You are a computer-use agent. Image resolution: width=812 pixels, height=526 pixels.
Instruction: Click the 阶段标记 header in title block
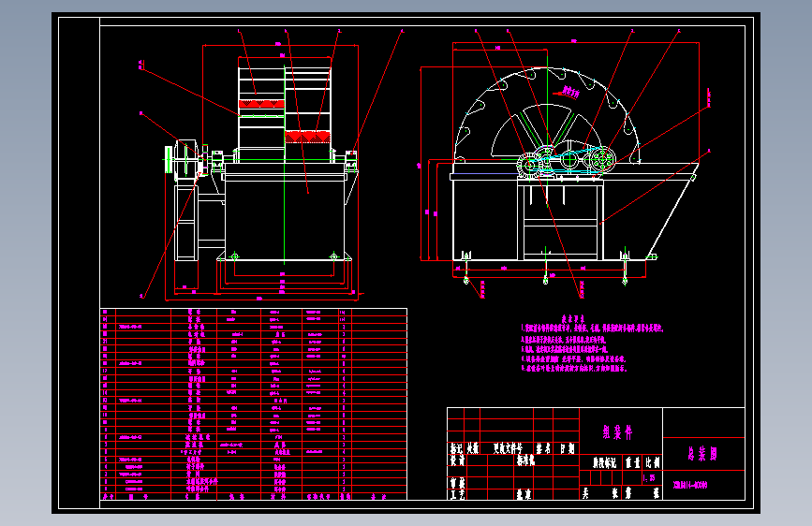(604, 462)
